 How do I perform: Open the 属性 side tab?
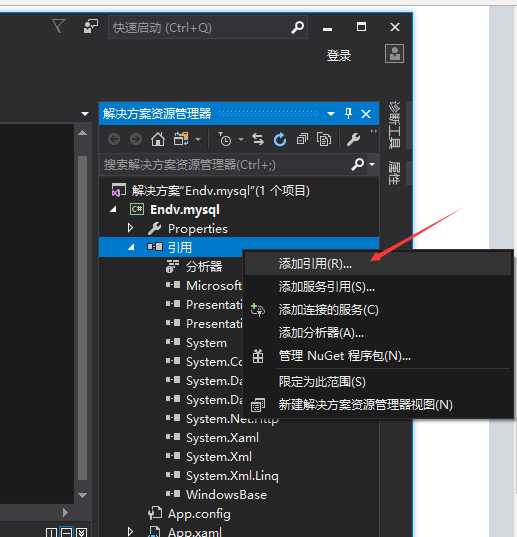394,173
